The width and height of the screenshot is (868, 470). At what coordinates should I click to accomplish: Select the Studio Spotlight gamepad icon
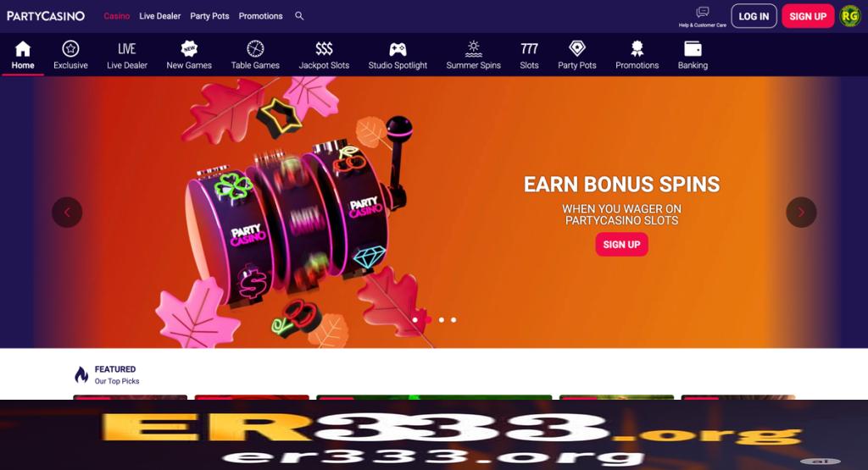pos(398,49)
